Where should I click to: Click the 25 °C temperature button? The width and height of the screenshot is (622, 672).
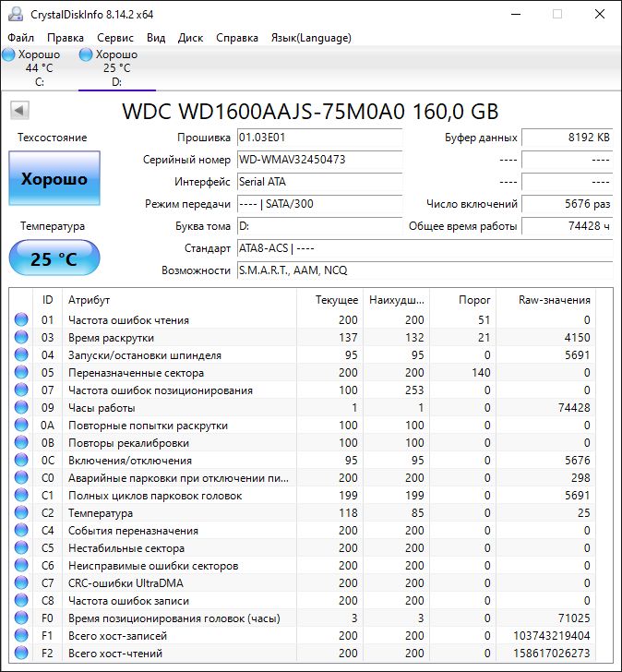coord(54,258)
